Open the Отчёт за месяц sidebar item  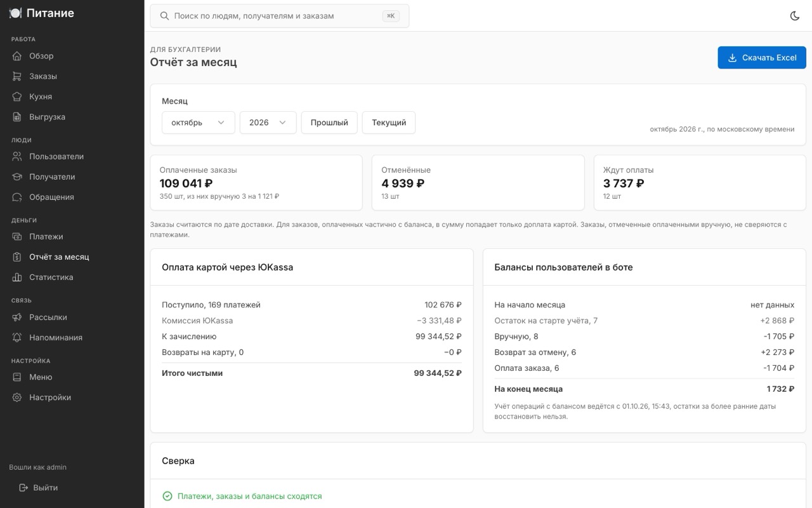[72, 257]
